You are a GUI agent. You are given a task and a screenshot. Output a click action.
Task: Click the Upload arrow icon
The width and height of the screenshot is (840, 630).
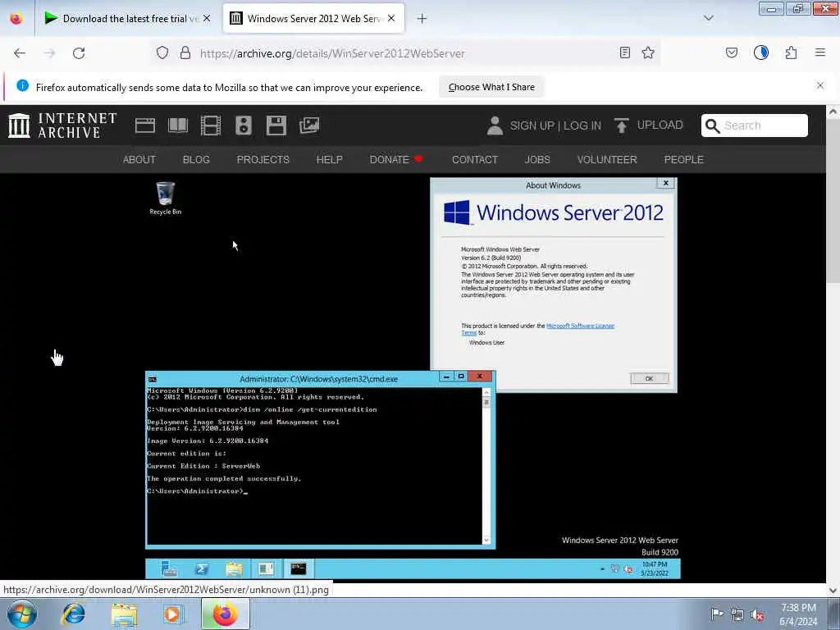pyautogui.click(x=622, y=126)
